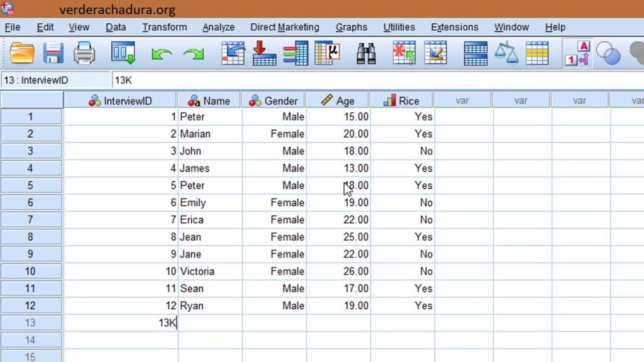This screenshot has width=644, height=362.
Task: Open the Transform menu
Action: 165,27
